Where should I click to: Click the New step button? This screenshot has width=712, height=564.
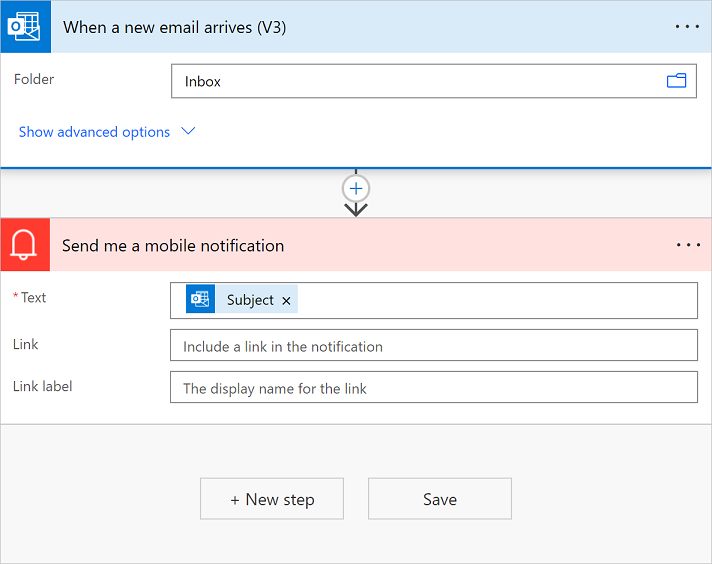point(272,499)
